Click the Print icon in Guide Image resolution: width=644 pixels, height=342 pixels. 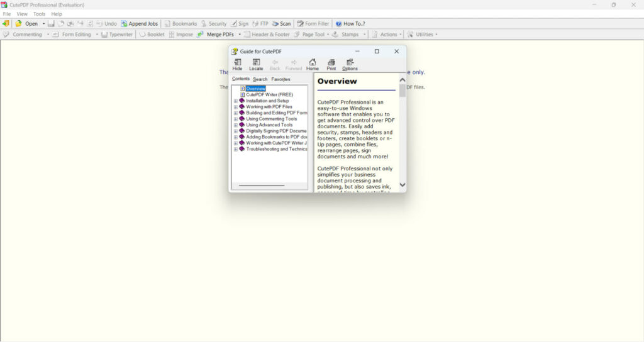point(331,65)
